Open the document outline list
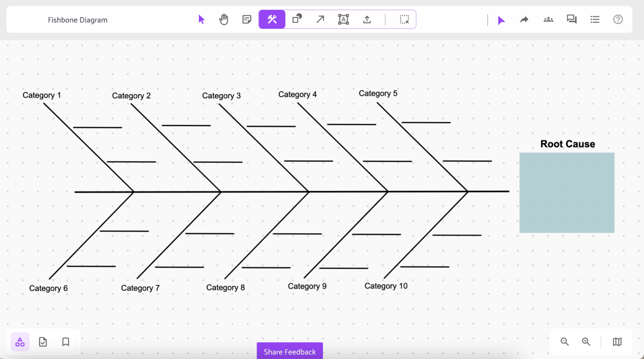Image resolution: width=644 pixels, height=359 pixels. 595,19
